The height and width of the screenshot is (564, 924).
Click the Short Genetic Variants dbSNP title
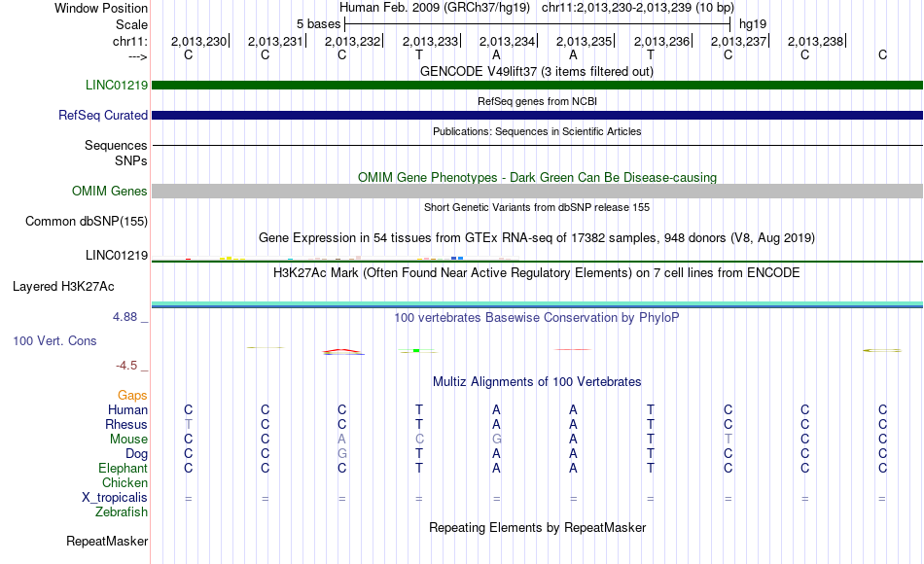point(537,207)
